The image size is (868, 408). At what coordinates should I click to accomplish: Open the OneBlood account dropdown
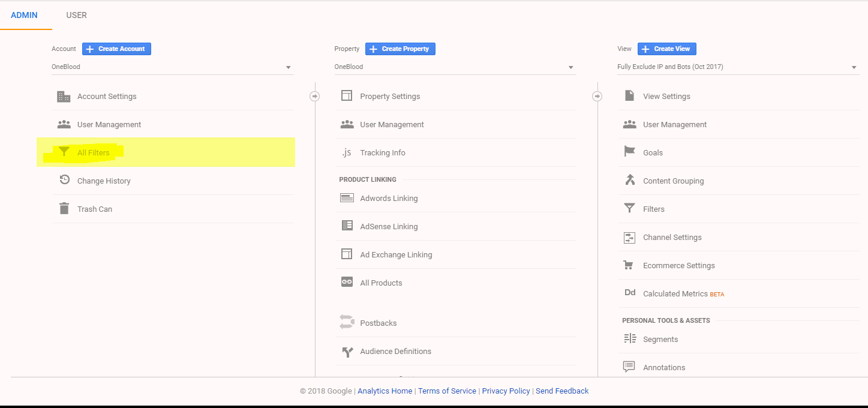[173, 67]
